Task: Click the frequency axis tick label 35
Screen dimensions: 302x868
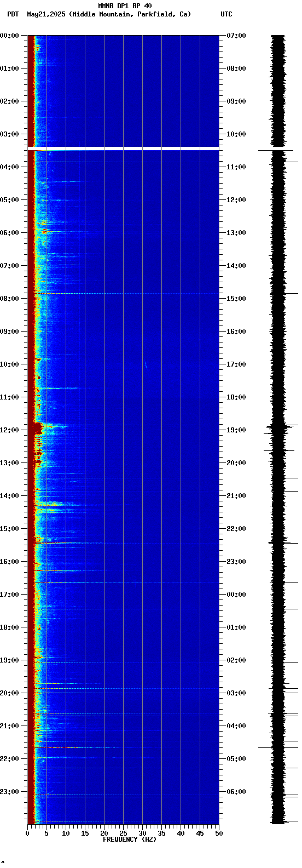Action: tap(161, 833)
